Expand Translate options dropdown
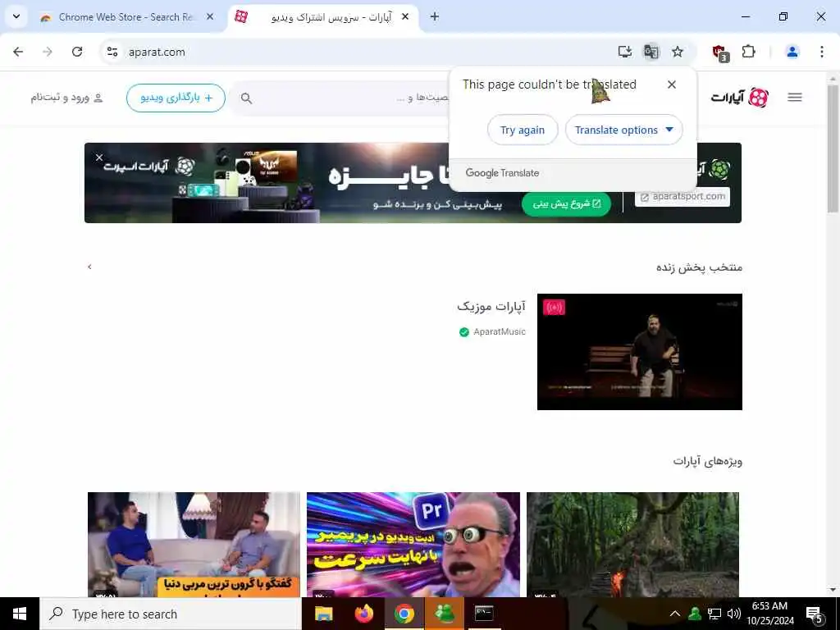Viewport: 840px width, 630px height. 623,130
